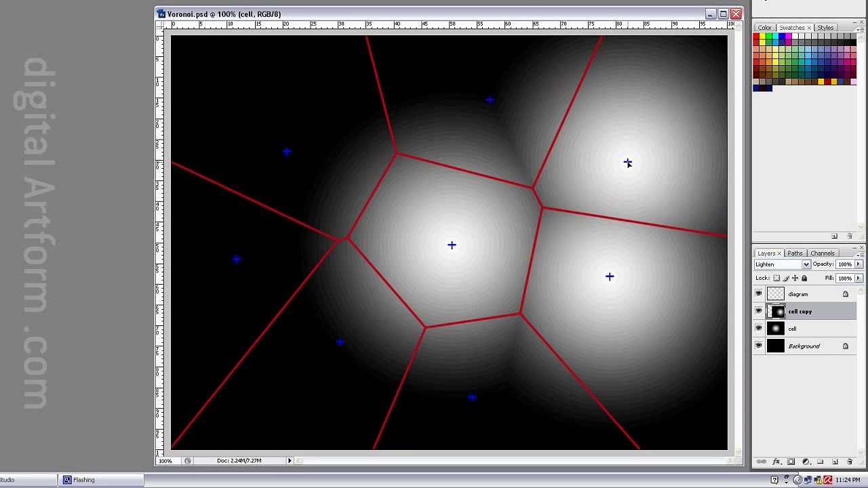This screenshot has width=868, height=488.
Task: Select the diagram layer name
Action: (798, 294)
